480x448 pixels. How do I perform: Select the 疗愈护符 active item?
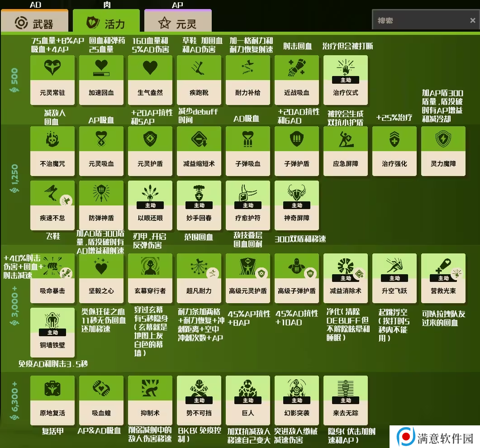[x=248, y=205]
